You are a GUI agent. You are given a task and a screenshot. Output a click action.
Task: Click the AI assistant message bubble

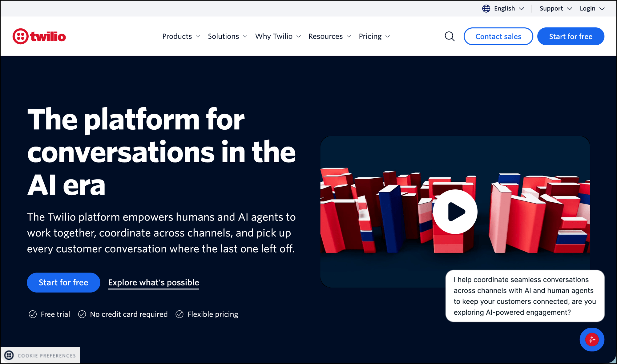[x=525, y=296]
